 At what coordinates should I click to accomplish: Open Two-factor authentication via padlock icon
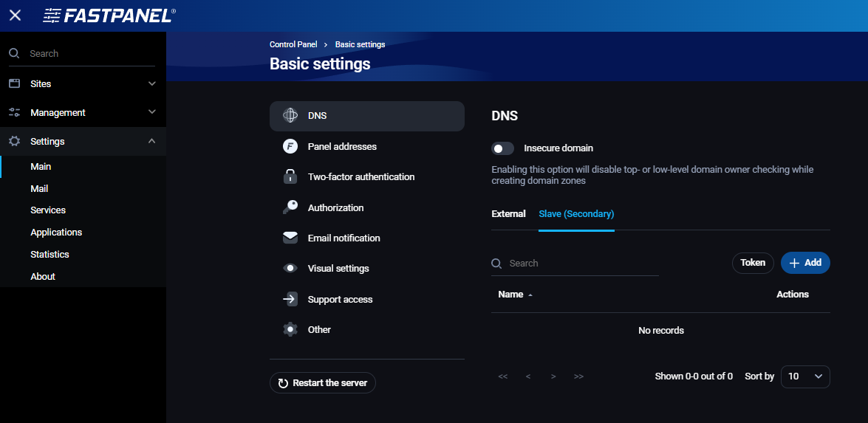pyautogui.click(x=290, y=177)
